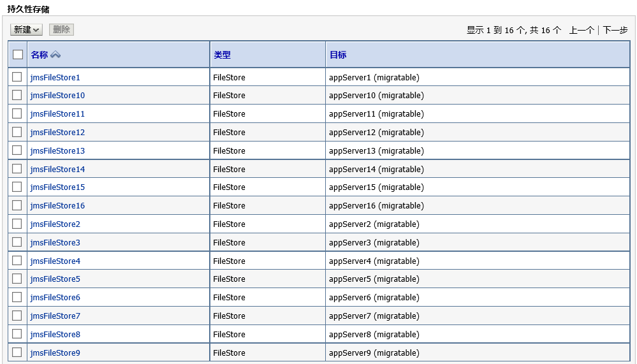Click FileStore type in jmsFileStore3 row
The height and width of the screenshot is (364, 637).
(x=229, y=243)
